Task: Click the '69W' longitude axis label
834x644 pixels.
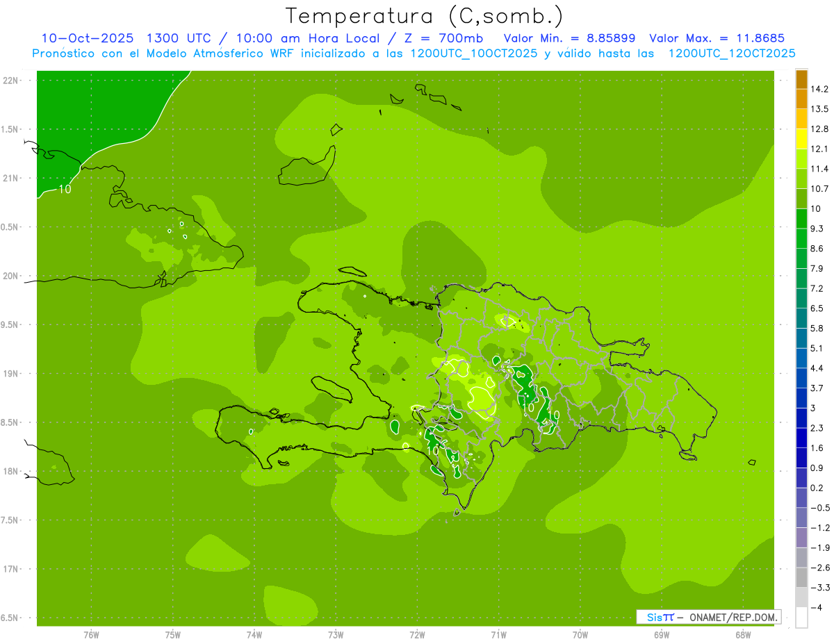Action: (x=662, y=634)
